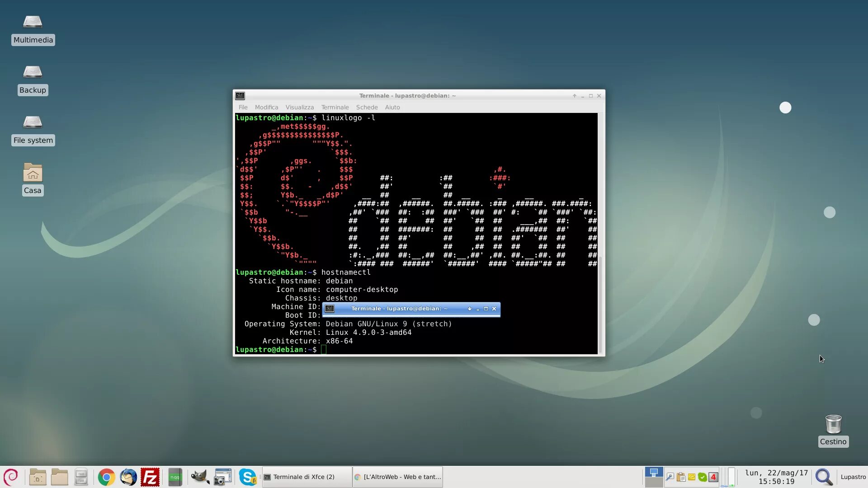This screenshot has width=868, height=488.
Task: Open Skype from the panel
Action: (247, 477)
